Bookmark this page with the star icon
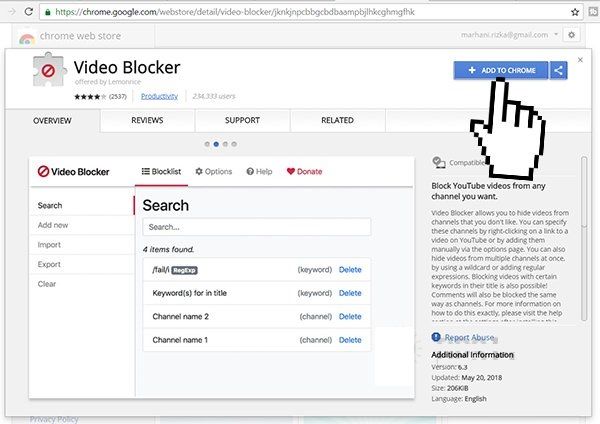The width and height of the screenshot is (600, 424). pyautogui.click(x=575, y=12)
